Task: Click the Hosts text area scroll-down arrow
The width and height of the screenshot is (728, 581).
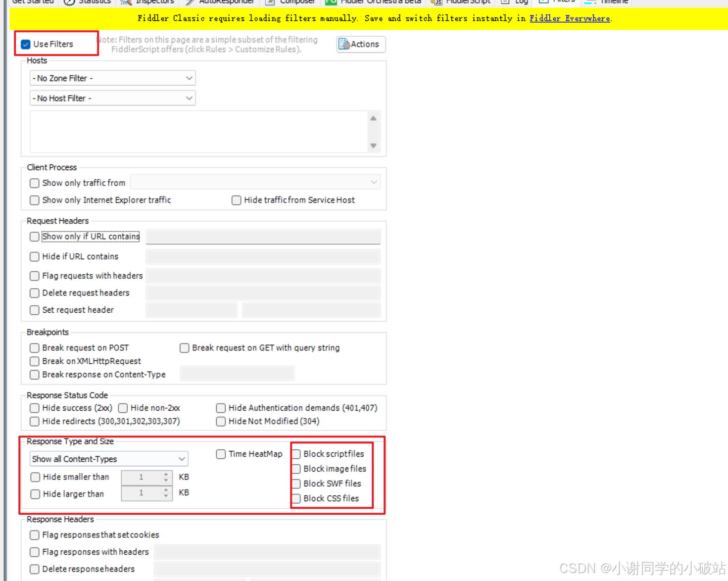Action: click(374, 145)
